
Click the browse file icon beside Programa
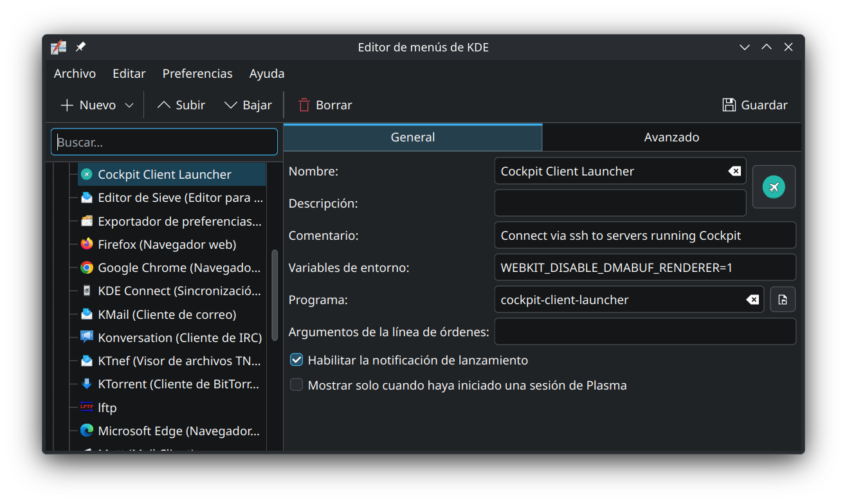point(783,300)
